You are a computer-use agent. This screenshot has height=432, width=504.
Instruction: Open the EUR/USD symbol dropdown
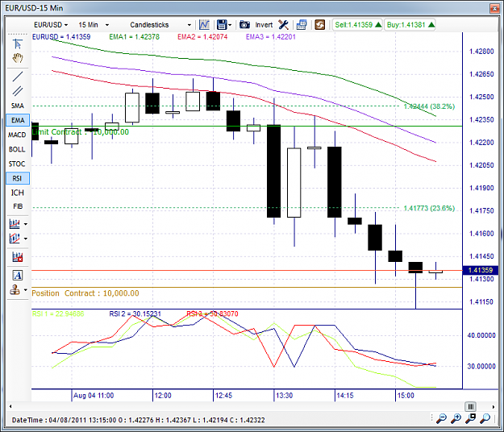(51, 25)
